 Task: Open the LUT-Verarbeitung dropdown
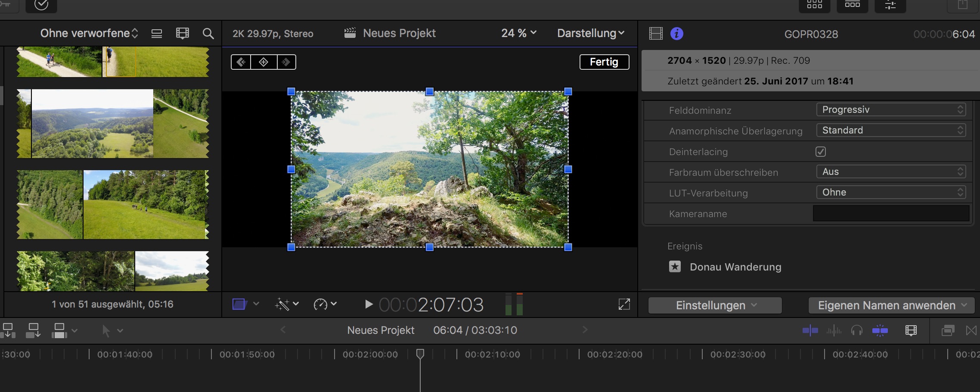click(891, 193)
